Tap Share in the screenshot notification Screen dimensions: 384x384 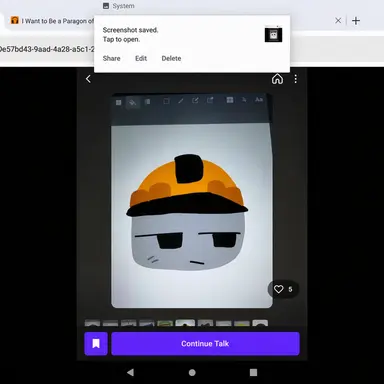(x=111, y=58)
